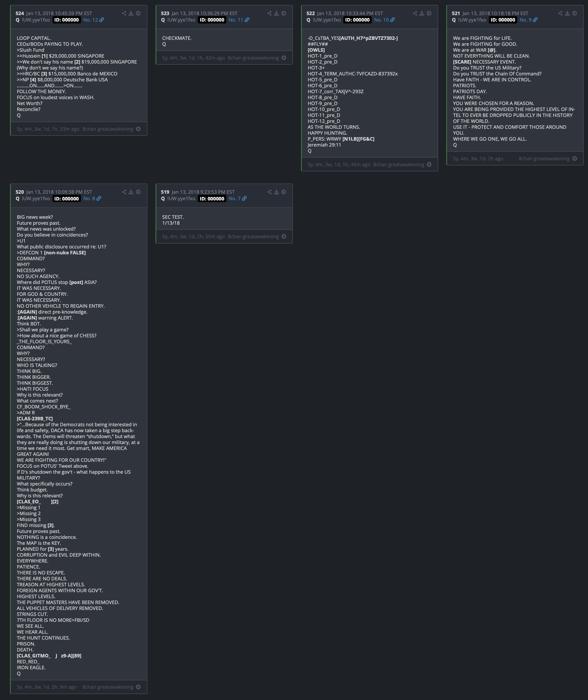The width and height of the screenshot is (588, 700).
Task: Click '8chan greatawakening' in post 520 footer
Action: click(108, 687)
